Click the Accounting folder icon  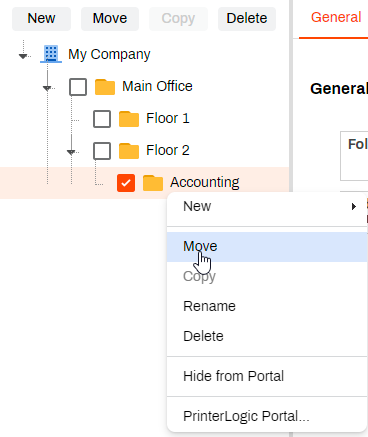tap(153, 183)
